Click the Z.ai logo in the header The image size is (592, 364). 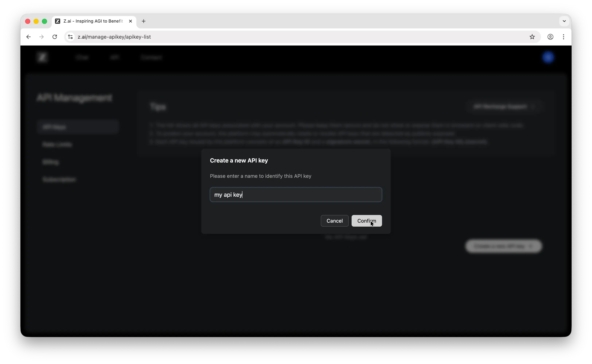[42, 57]
